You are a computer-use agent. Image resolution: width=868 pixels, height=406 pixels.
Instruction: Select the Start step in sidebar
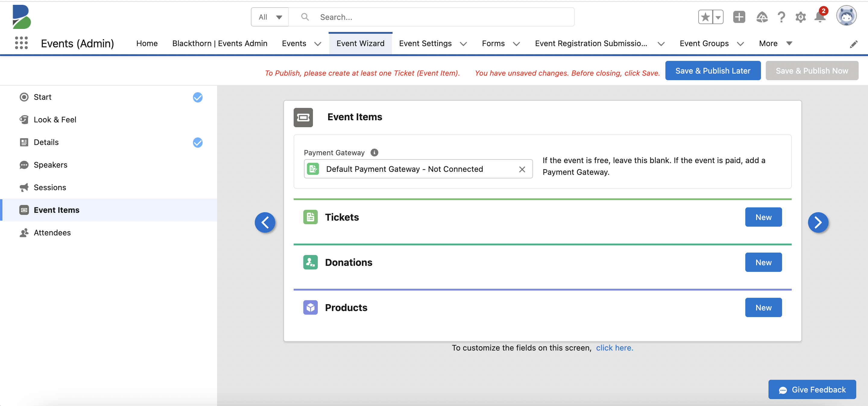tap(109, 97)
